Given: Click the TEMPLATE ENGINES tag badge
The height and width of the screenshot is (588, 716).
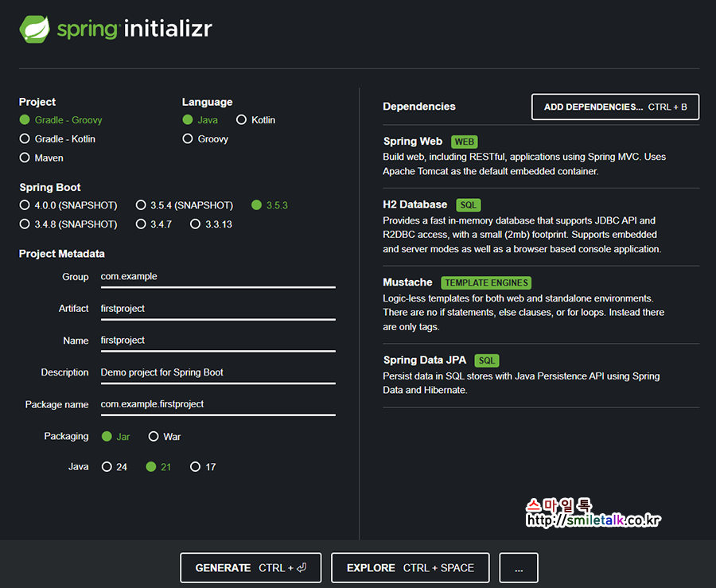Looking at the screenshot, I should tap(486, 283).
